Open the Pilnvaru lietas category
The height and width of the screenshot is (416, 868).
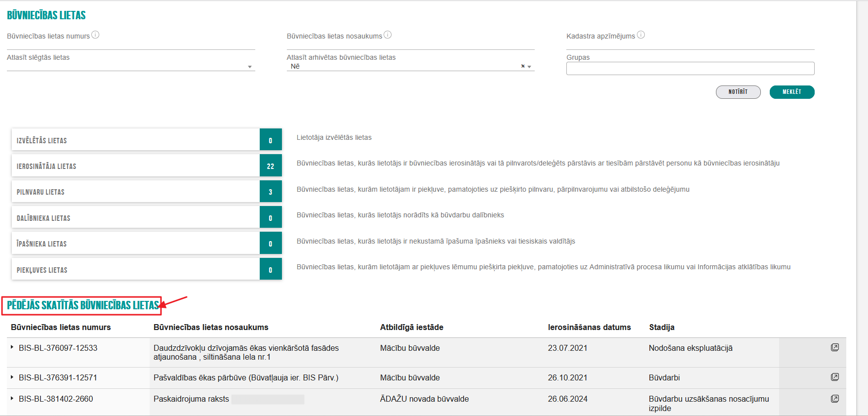click(x=147, y=191)
